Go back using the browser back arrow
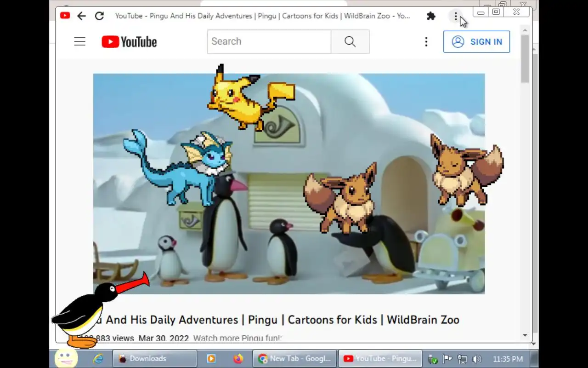588x368 pixels. 81,16
